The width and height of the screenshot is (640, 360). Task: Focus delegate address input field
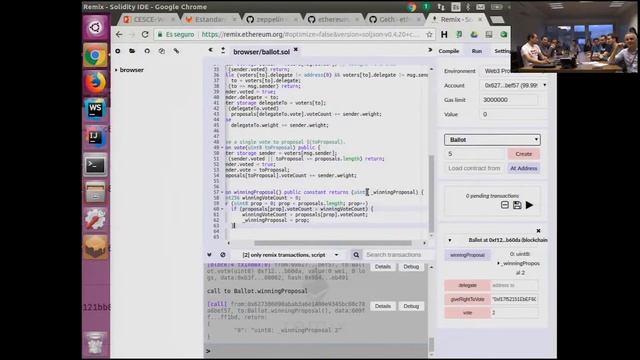[x=514, y=285]
